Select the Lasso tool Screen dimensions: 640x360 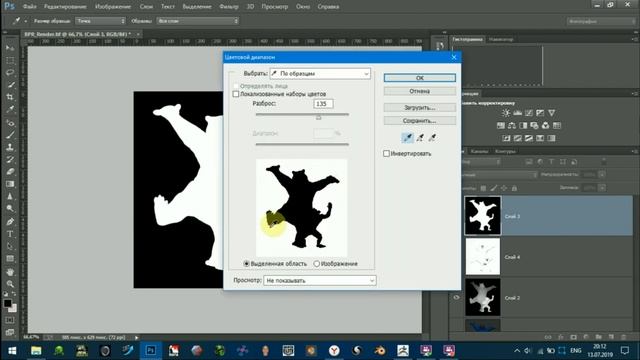[10, 73]
